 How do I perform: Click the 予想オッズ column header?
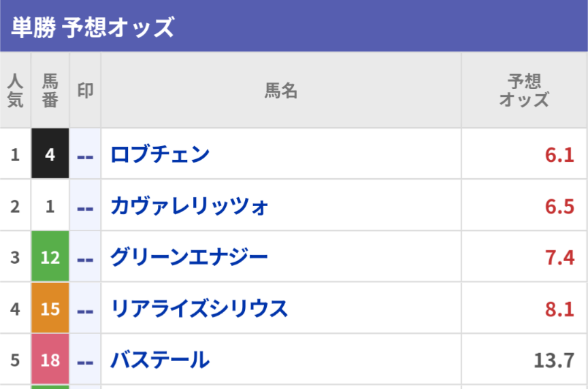tap(524, 90)
